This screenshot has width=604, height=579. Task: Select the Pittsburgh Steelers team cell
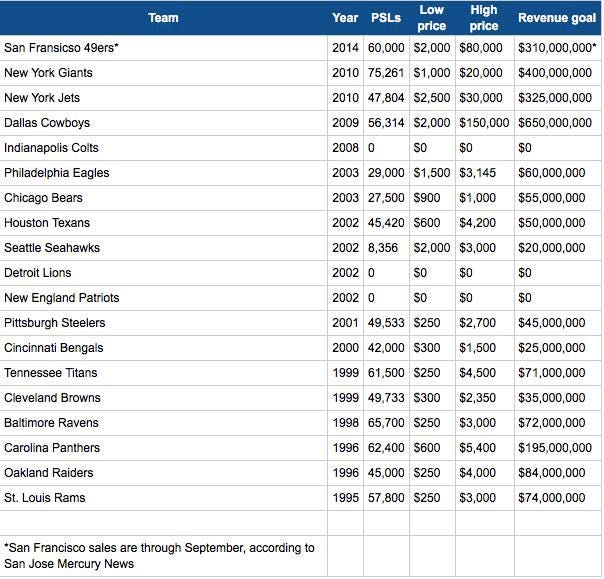point(163,323)
